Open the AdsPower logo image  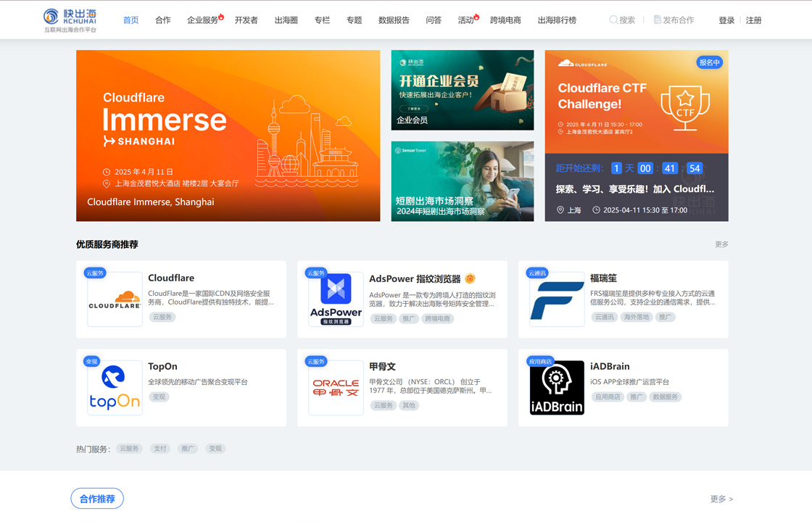pos(336,299)
